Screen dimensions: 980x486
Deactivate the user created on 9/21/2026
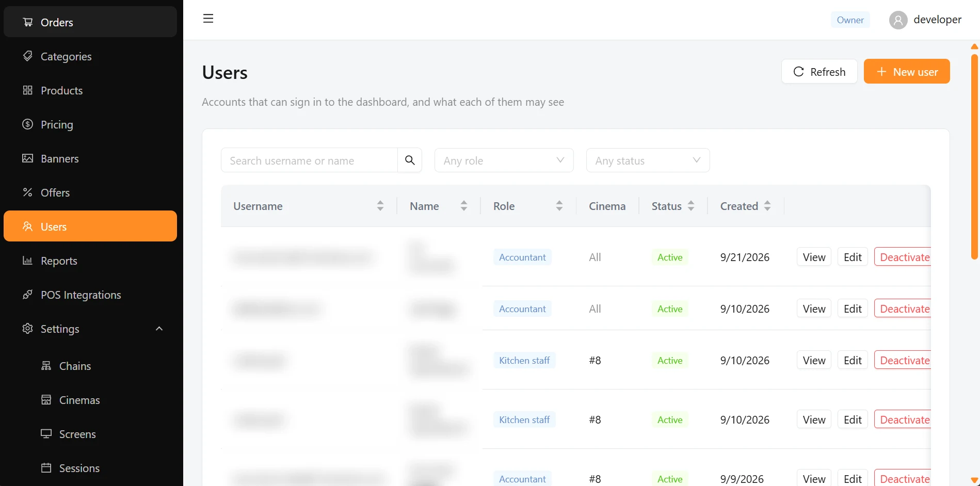[x=903, y=257]
